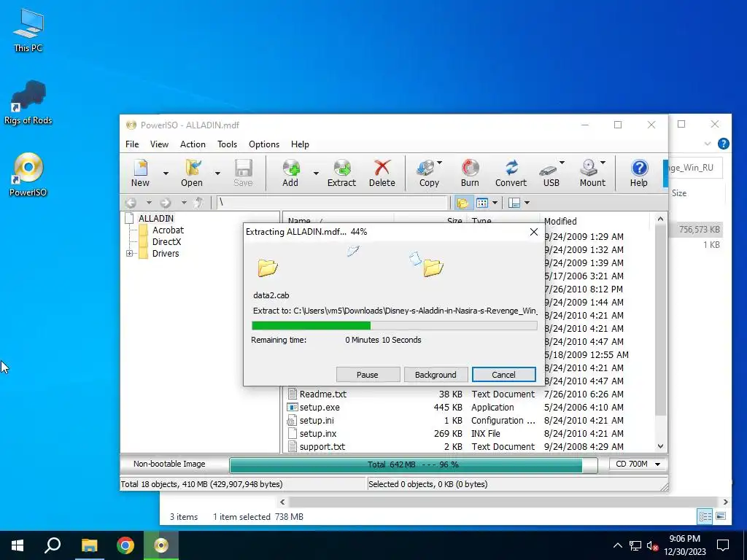Open the Help menu

pos(300,144)
